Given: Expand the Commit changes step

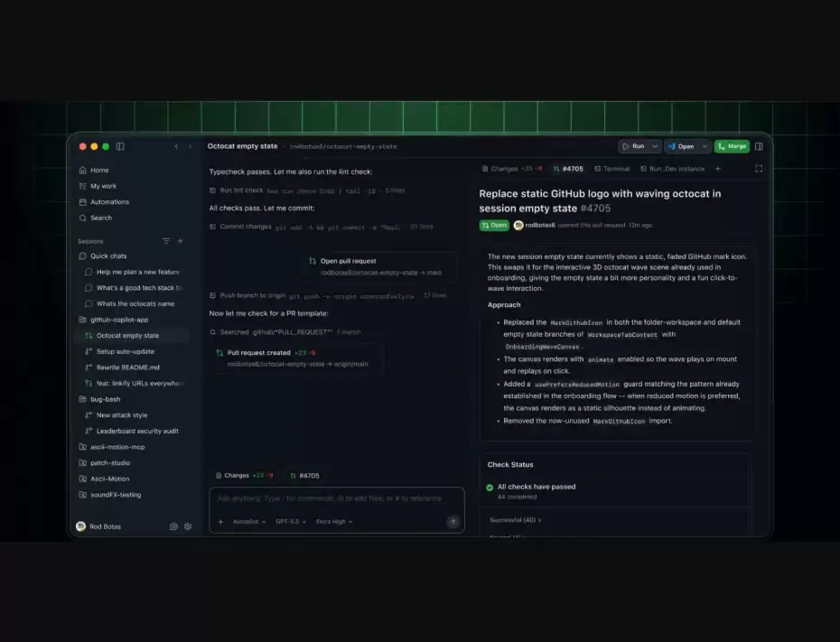Looking at the screenshot, I should 321,227.
